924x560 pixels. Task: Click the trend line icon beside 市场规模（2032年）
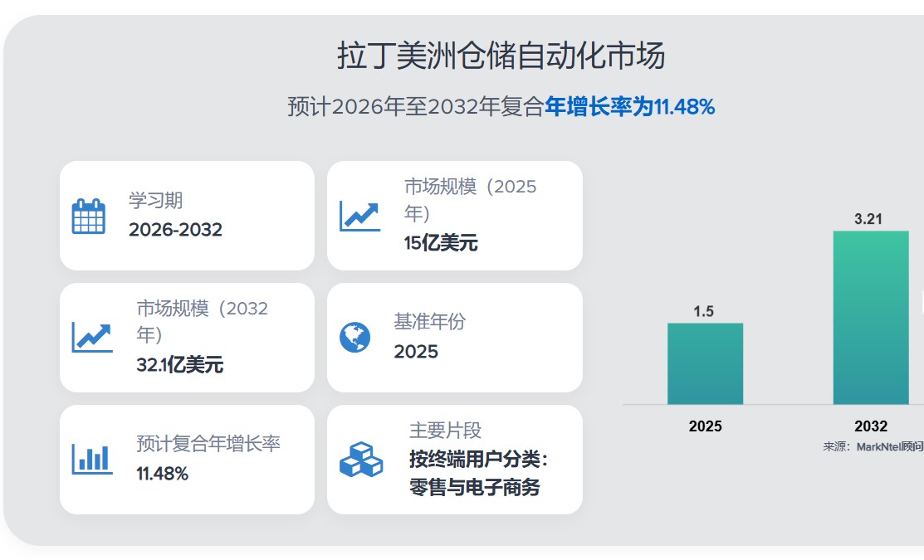(x=92, y=338)
